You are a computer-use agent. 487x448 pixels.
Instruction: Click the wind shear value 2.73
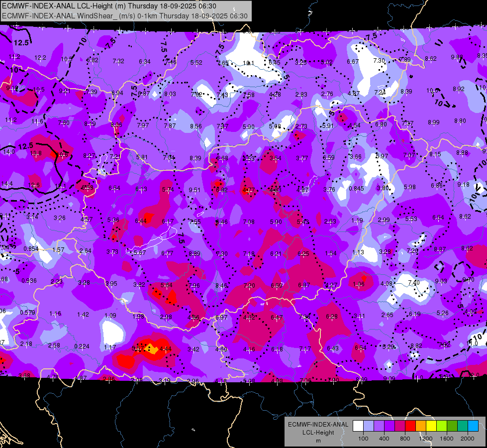301,126
